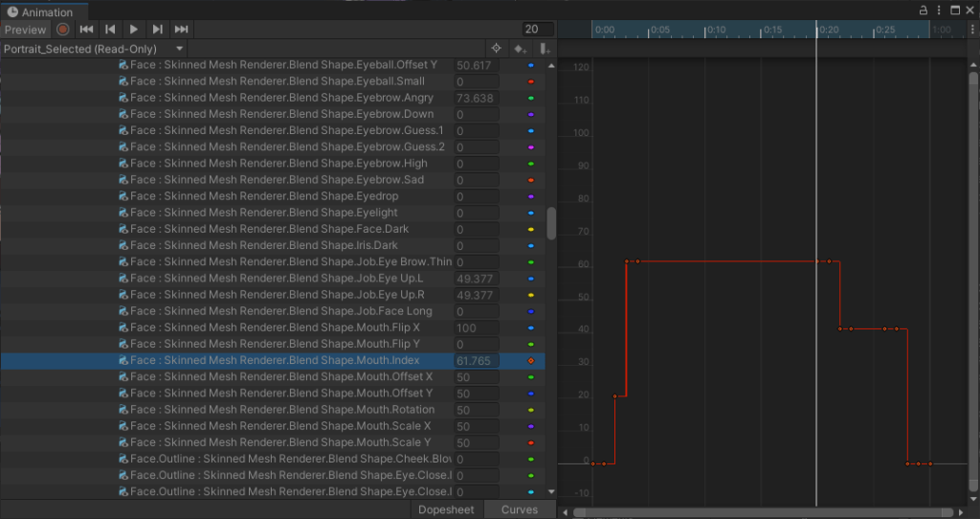Click the add keyframe icon
Screen dimensions: 980x519
click(x=520, y=48)
